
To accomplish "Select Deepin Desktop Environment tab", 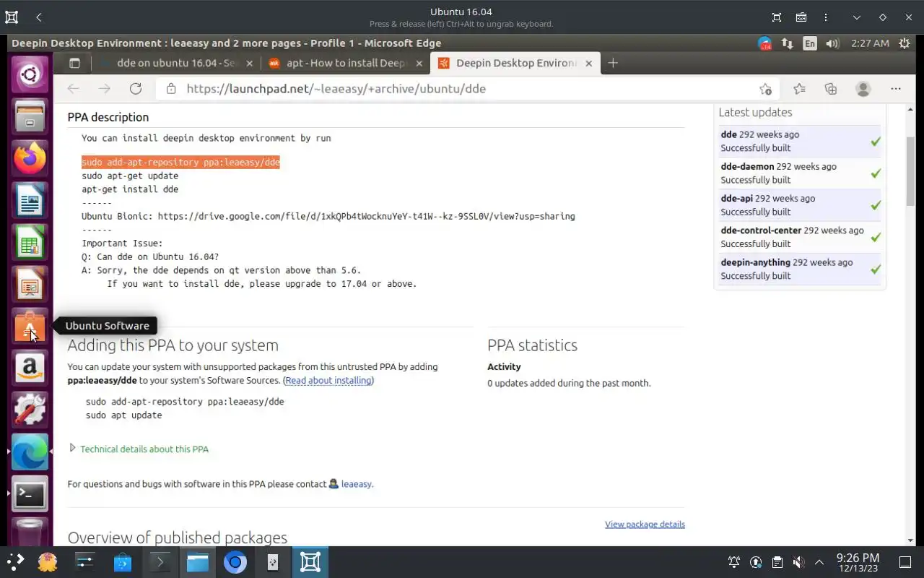I will pos(515,63).
